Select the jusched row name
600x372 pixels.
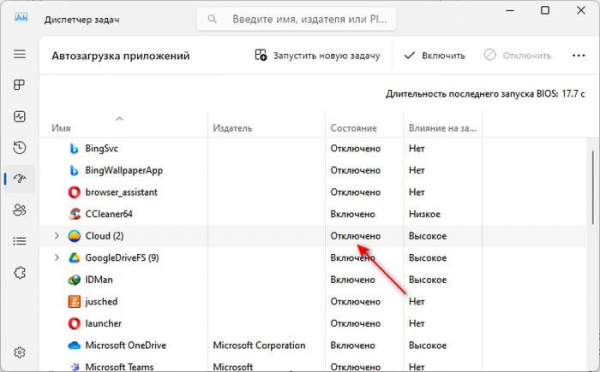coord(101,302)
